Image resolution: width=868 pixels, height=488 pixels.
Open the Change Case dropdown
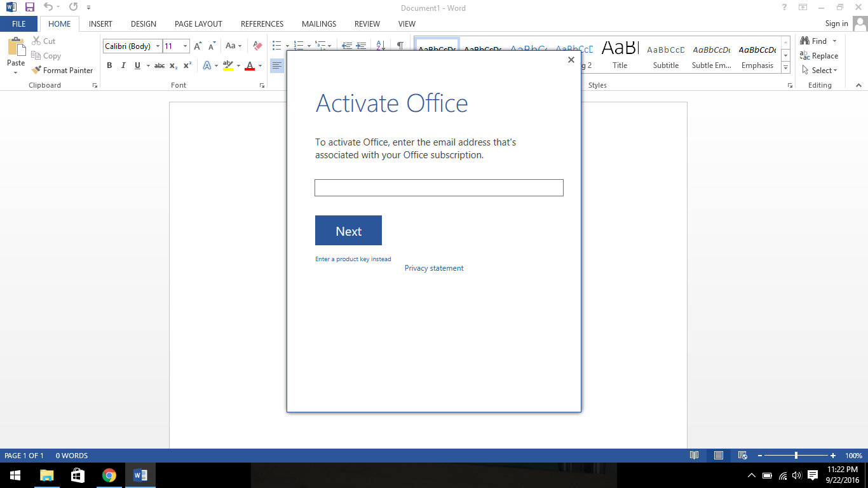tap(233, 46)
